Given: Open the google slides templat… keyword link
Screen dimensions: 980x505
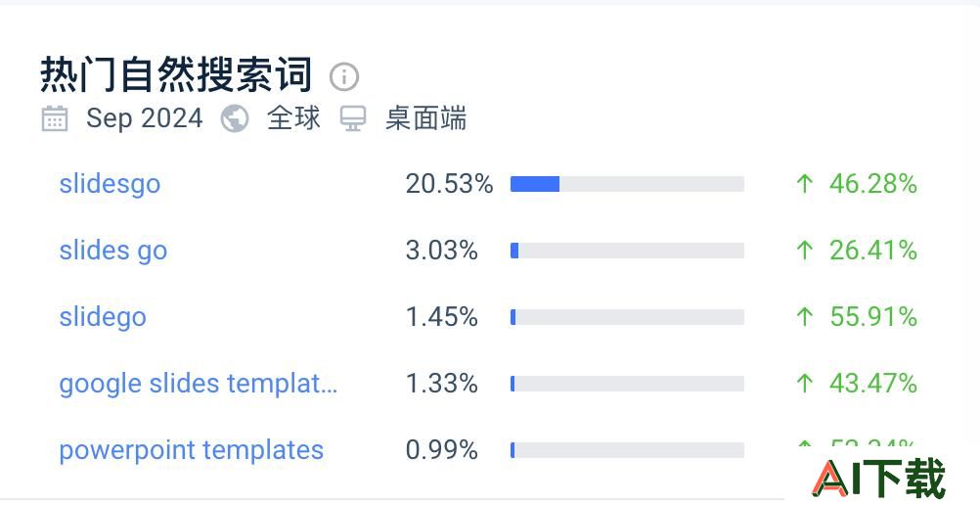Looking at the screenshot, I should pyautogui.click(x=199, y=384).
